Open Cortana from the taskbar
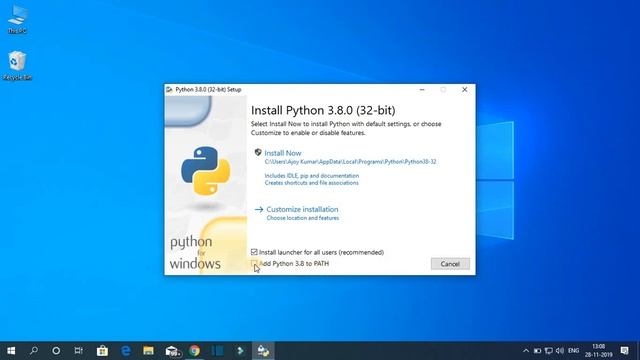This screenshot has width=640, height=360. pyautogui.click(x=56, y=351)
